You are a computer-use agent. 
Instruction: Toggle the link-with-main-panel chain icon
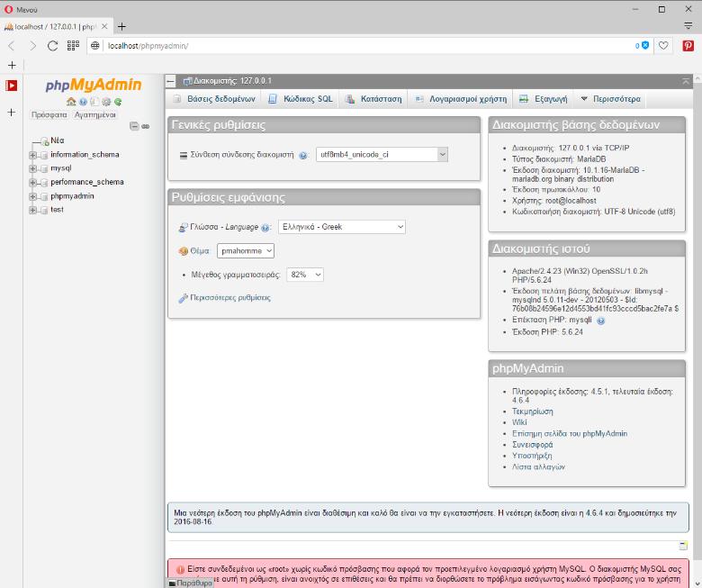pos(146,126)
